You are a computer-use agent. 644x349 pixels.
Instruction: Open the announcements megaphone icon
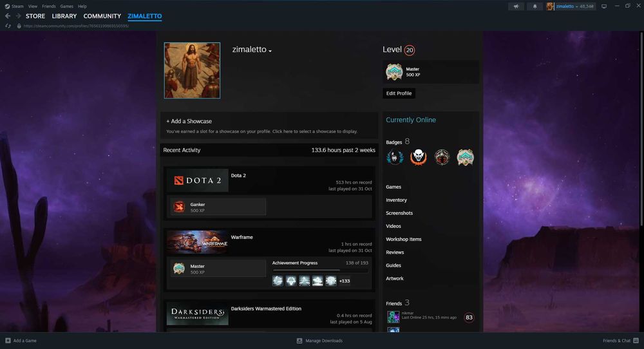click(x=516, y=6)
